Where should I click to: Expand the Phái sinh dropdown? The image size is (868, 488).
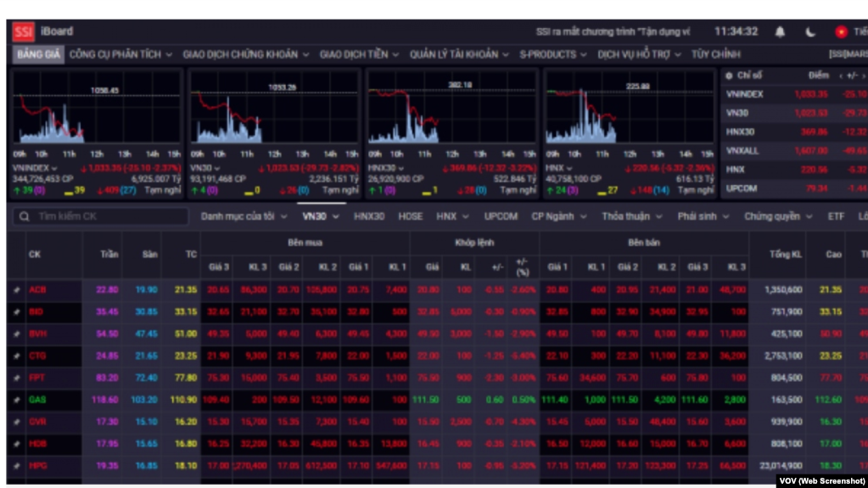[x=703, y=216]
